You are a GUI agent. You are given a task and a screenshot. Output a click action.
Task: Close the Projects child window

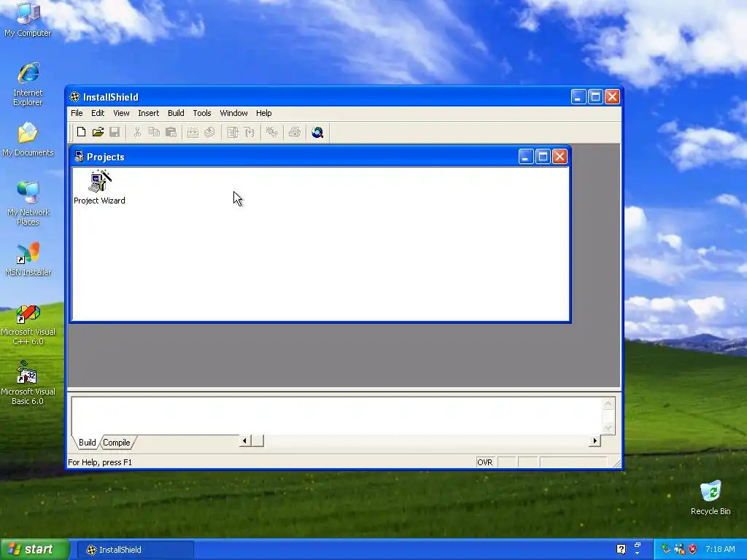560,157
